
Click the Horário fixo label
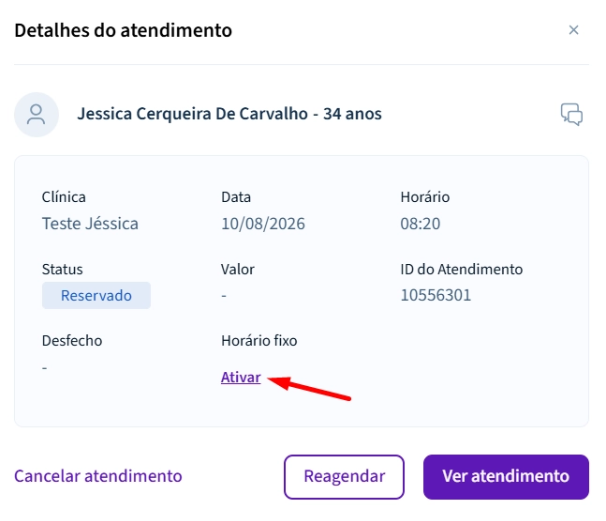coord(259,341)
